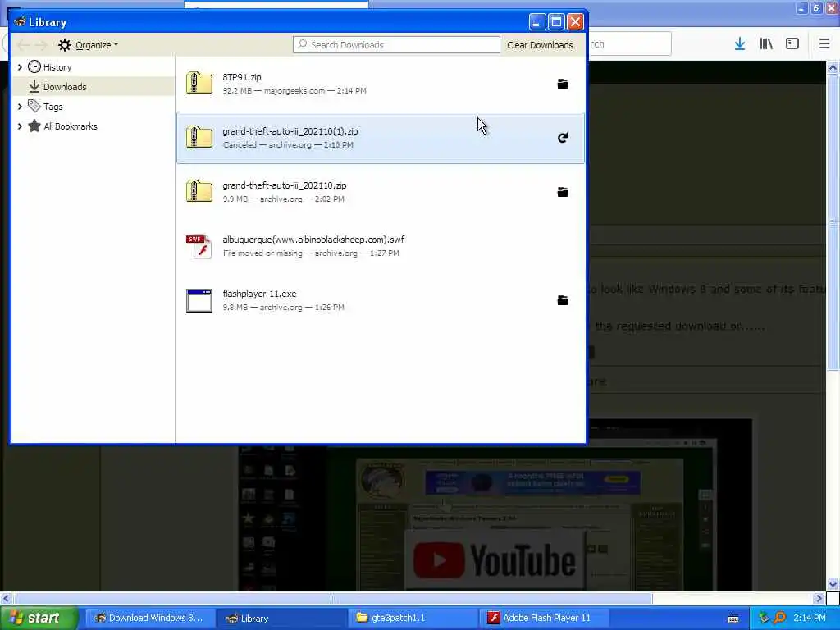Go back with the Library back arrow
Screen dimensions: 840x630
tap(23, 45)
